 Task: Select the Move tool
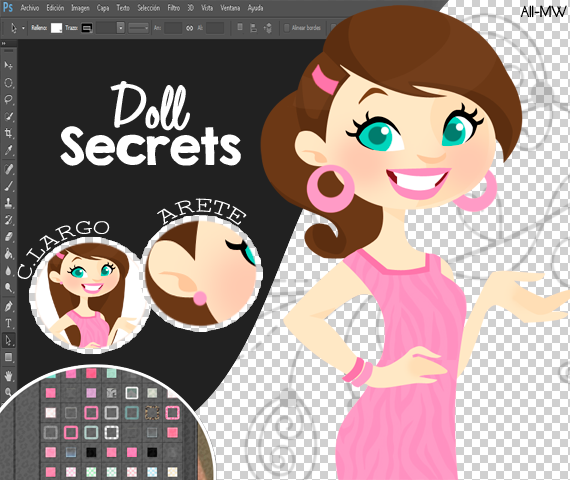[x=8, y=65]
